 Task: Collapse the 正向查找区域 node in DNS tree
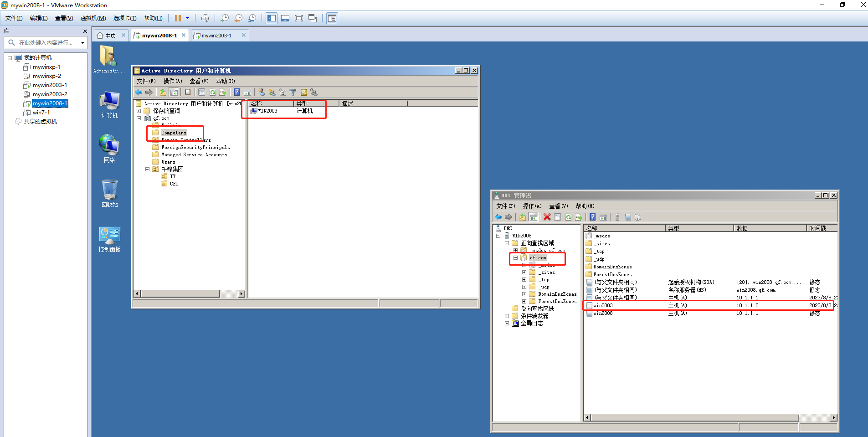(x=507, y=243)
